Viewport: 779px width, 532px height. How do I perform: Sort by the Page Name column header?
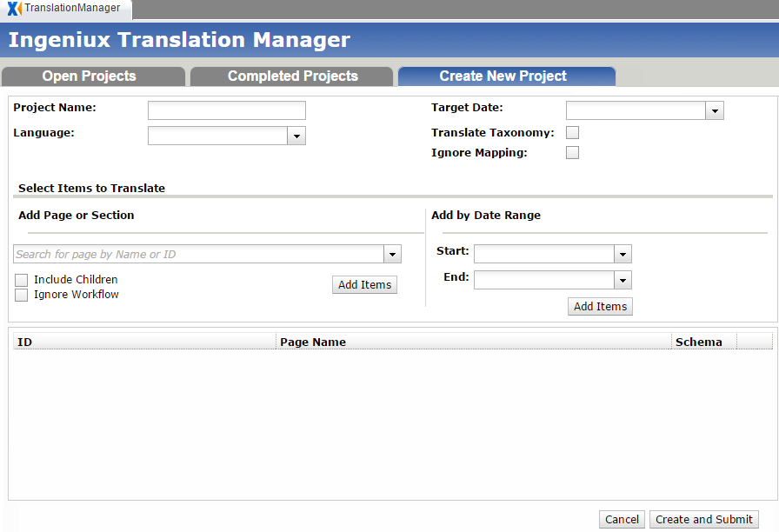474,342
